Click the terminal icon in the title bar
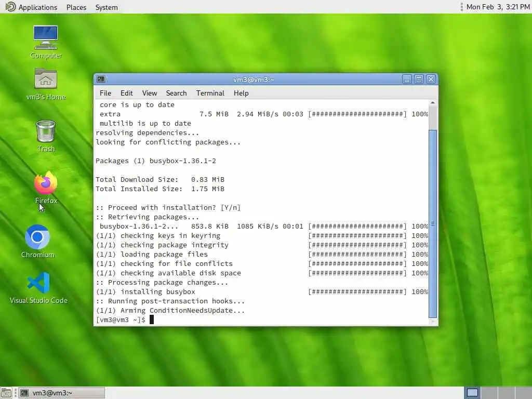Image resolution: width=532 pixels, height=399 pixels. 101,79
